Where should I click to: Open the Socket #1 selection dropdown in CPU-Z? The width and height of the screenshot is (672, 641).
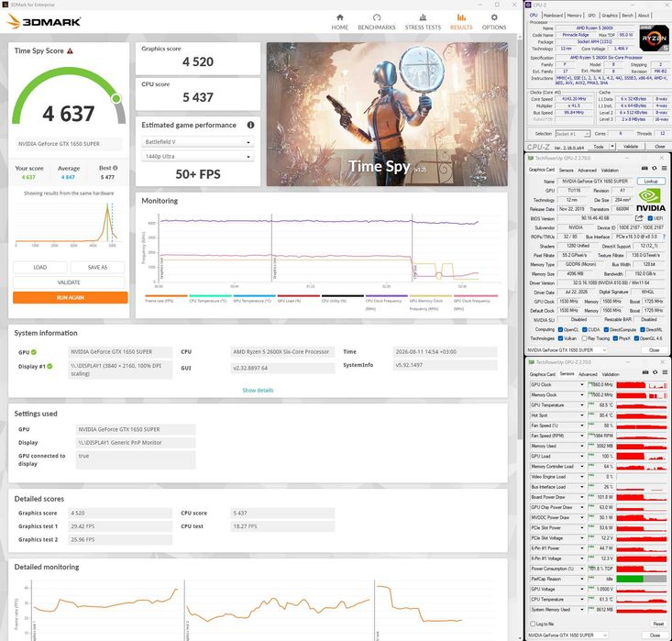click(573, 134)
